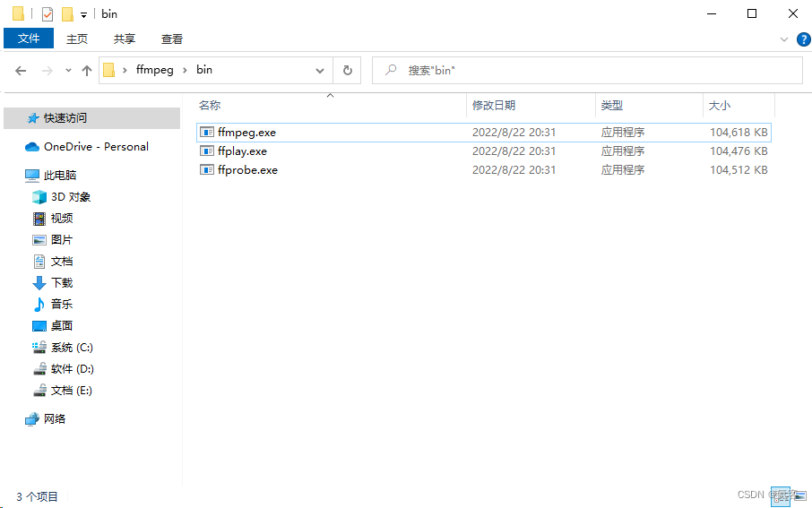Switch to the 主页 ribbon tab
This screenshot has height=508, width=812.
(x=77, y=39)
